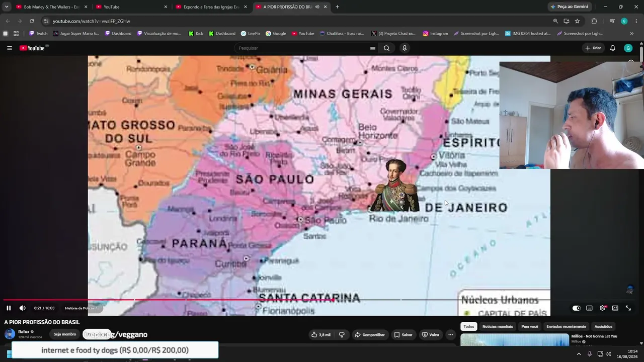Open a new browser tab
The image size is (644, 362).
click(337, 7)
